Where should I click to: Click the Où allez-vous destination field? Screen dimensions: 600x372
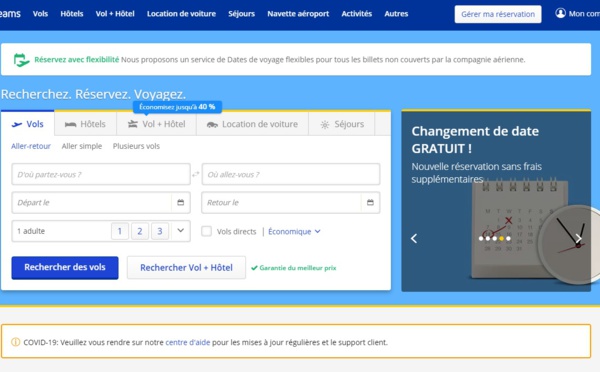(x=291, y=175)
